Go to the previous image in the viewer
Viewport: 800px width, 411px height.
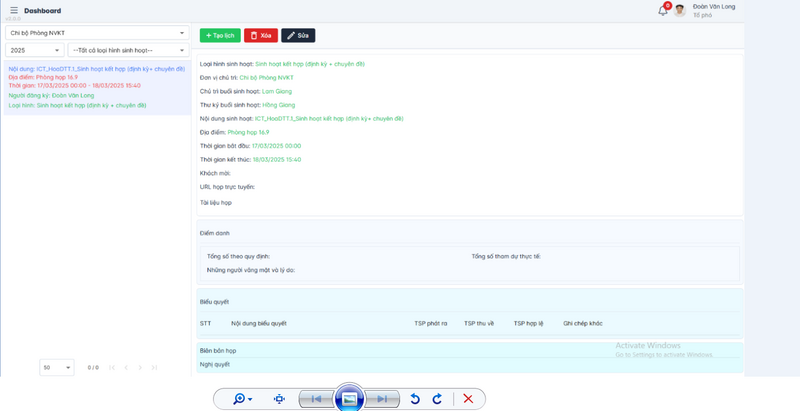pyautogui.click(x=316, y=399)
